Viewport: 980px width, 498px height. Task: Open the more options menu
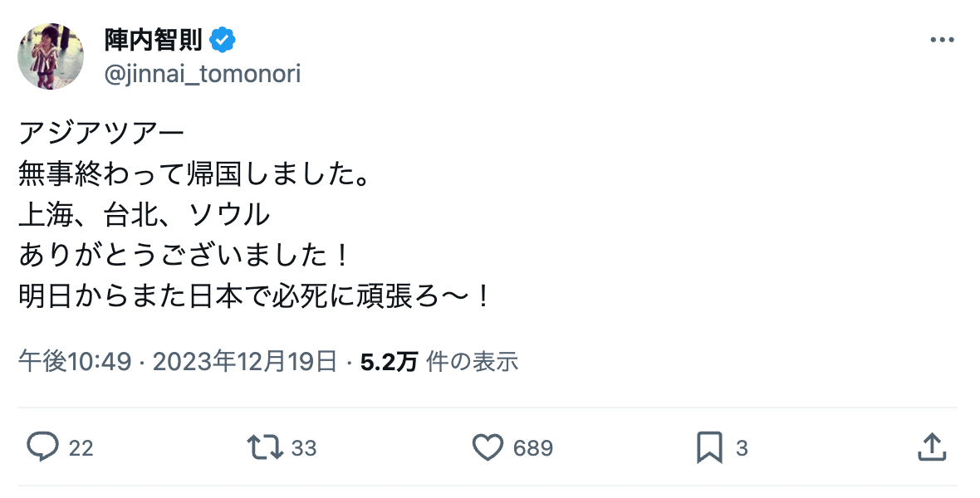click(941, 39)
